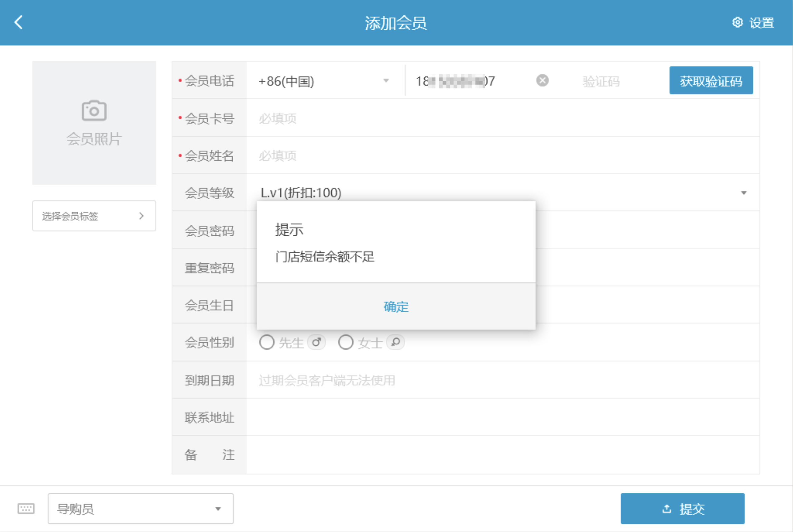Click the 添加会员 page title
The height and width of the screenshot is (532, 793).
coord(396,23)
